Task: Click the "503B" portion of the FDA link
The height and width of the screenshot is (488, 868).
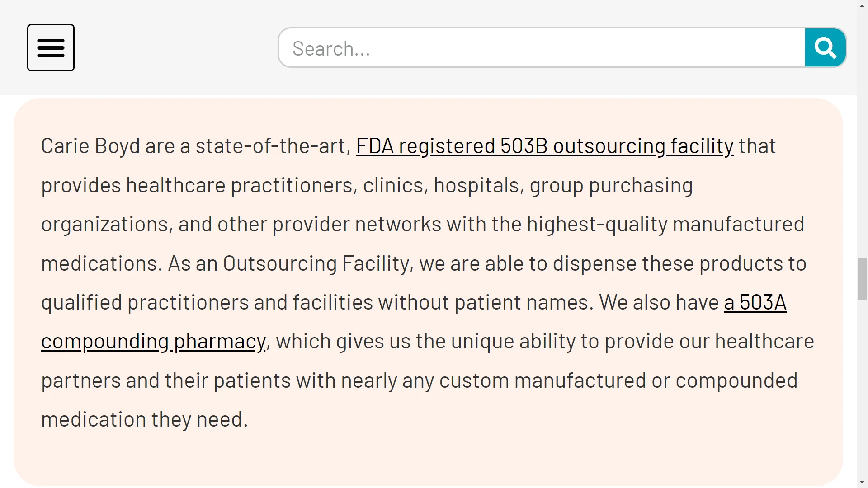Action: [x=524, y=146]
